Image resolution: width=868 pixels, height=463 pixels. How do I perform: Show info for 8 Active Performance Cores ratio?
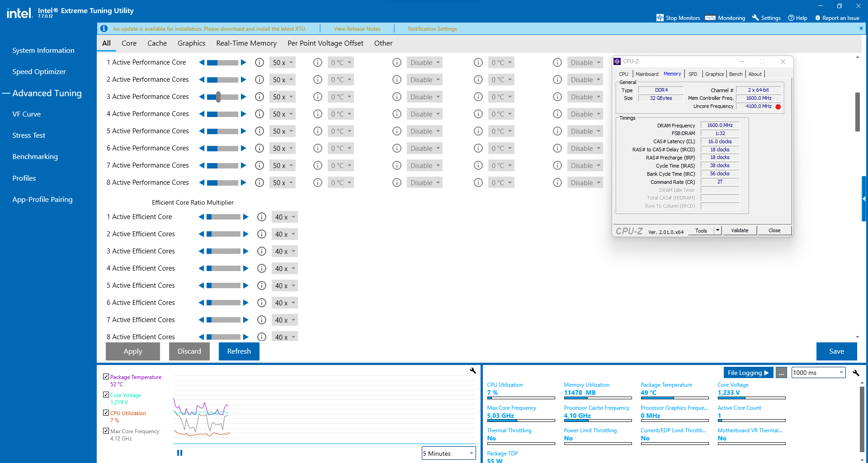259,182
